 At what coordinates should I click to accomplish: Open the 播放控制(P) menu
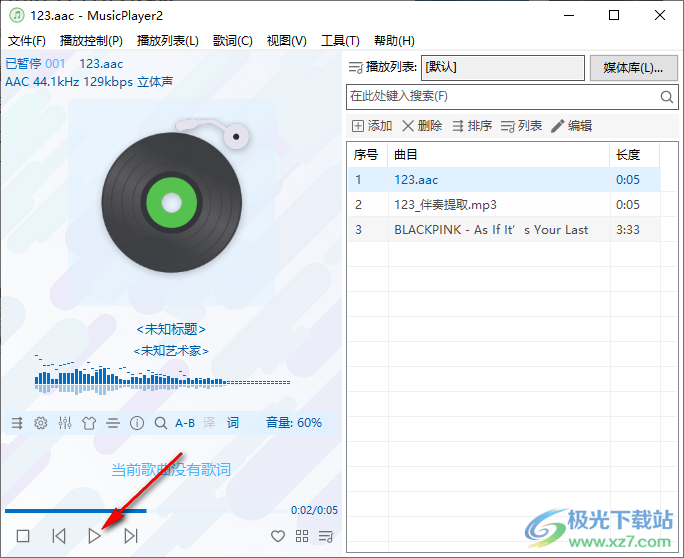point(91,41)
